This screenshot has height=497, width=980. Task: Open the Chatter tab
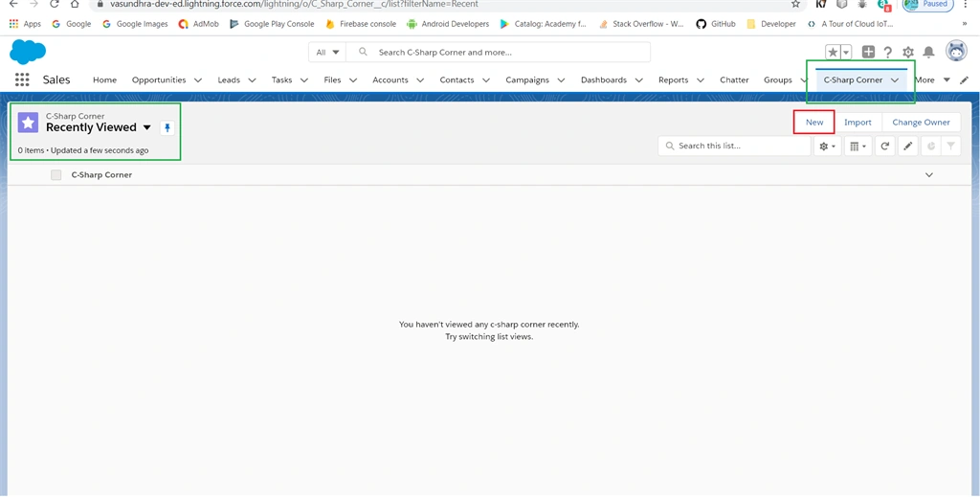pyautogui.click(x=734, y=80)
